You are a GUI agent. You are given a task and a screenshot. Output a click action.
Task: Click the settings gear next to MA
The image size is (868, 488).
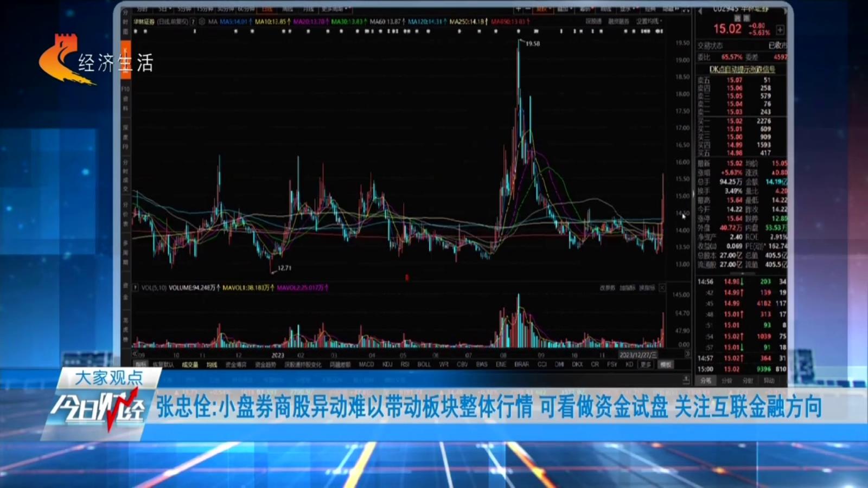click(x=202, y=22)
